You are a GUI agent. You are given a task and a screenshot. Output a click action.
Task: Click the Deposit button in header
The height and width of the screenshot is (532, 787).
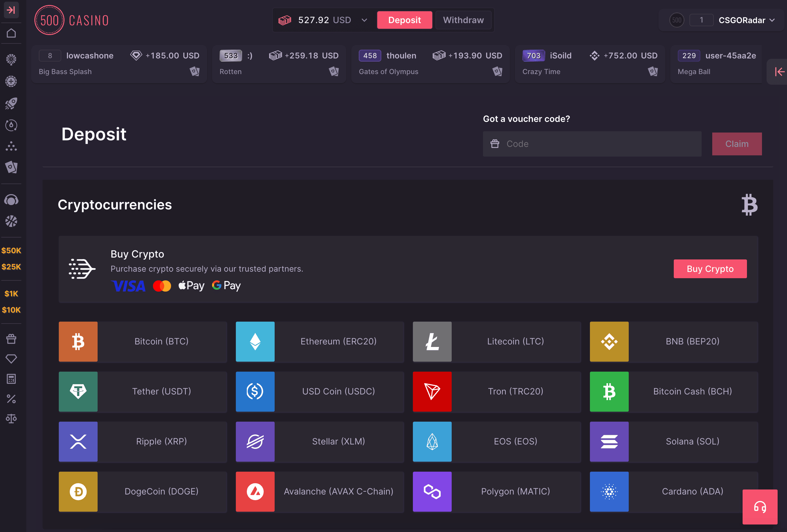[405, 20]
